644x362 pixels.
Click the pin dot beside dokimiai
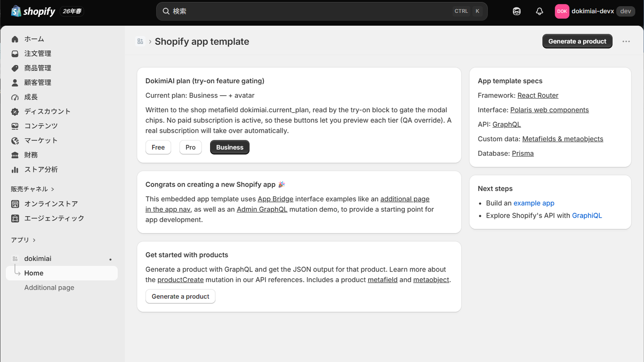point(110,259)
